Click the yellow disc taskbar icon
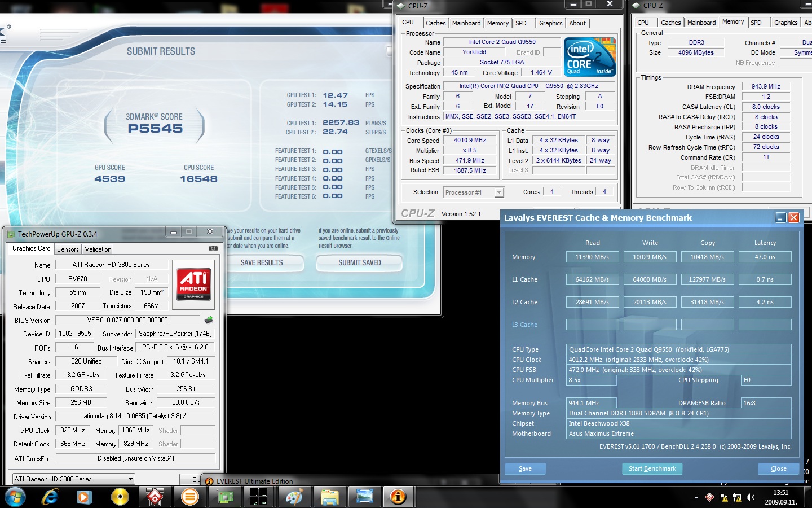The width and height of the screenshot is (812, 508). click(120, 497)
